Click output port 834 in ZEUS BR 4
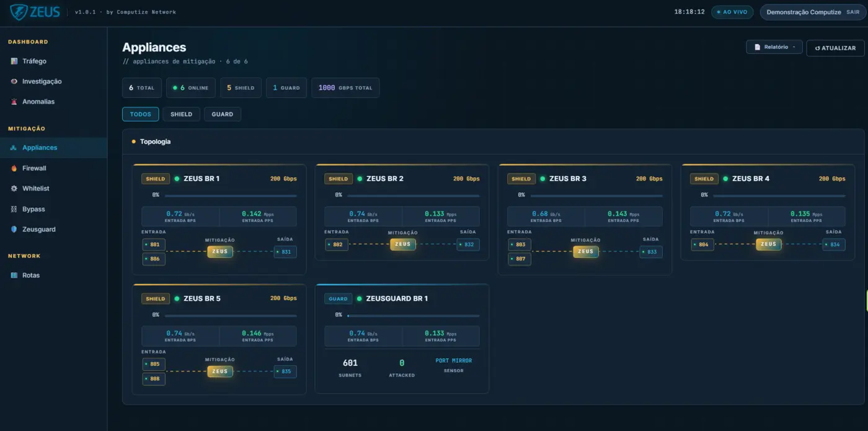This screenshot has height=431, width=868. (834, 245)
